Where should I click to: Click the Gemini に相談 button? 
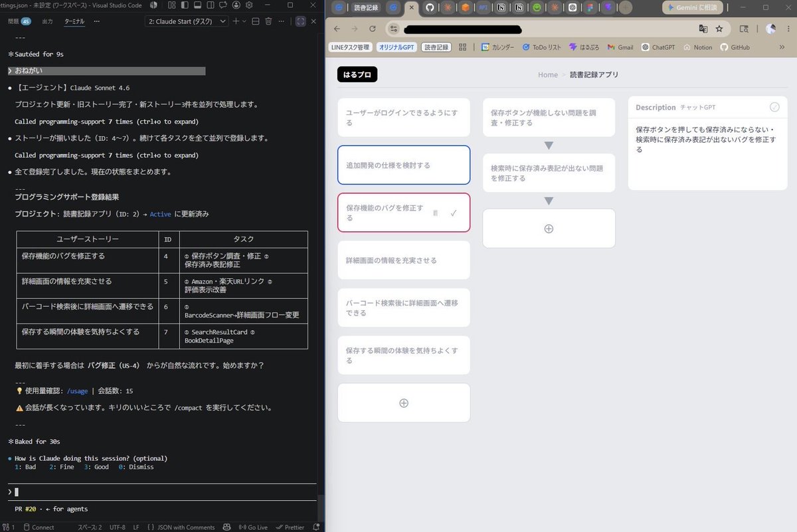coord(692,7)
